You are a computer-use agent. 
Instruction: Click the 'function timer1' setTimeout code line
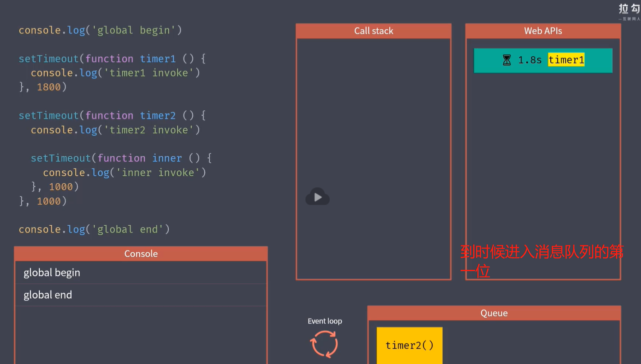112,59
